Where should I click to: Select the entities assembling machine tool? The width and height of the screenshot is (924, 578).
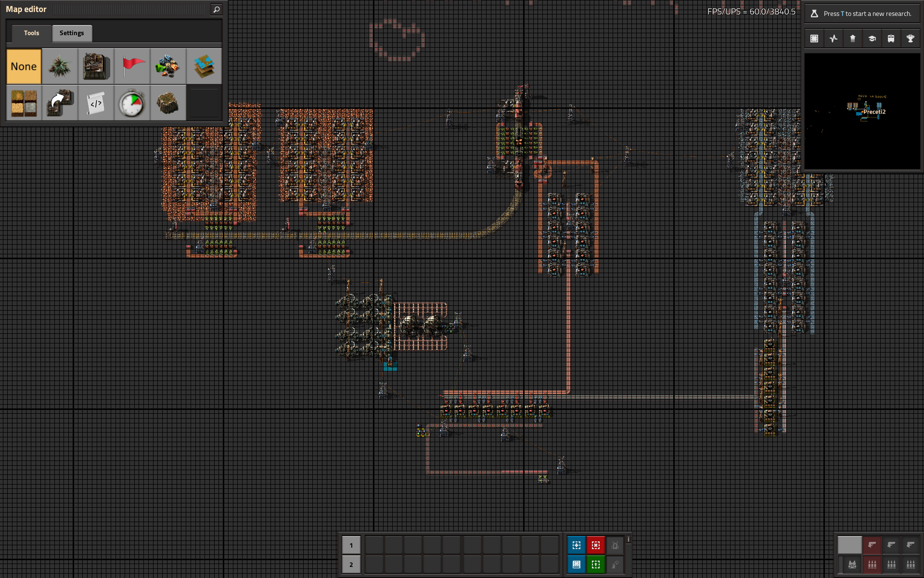pos(96,66)
